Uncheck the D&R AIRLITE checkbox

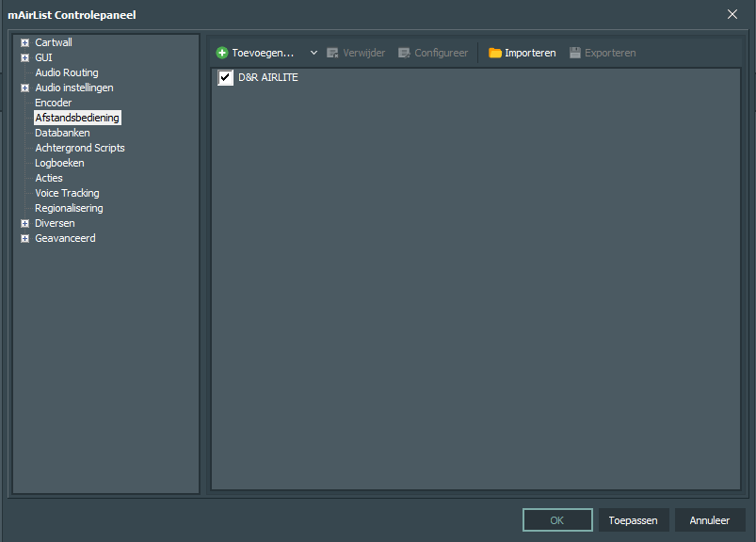[225, 77]
